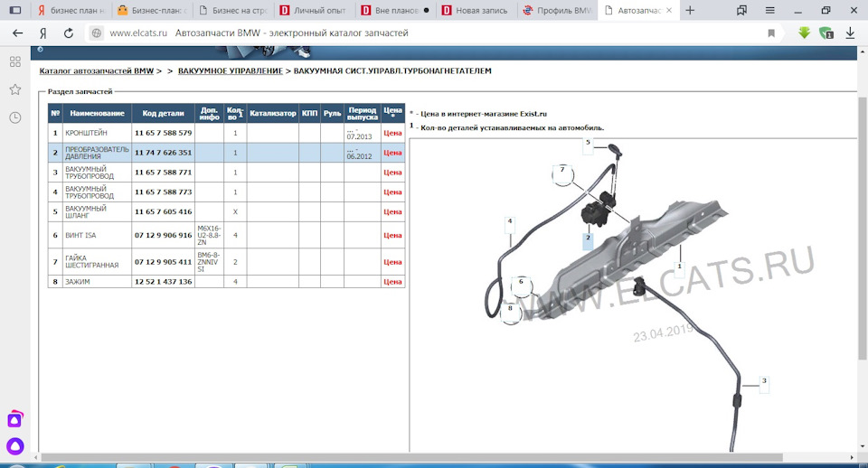Select part code 07 12 9 905 411
868x468 pixels.
point(164,262)
